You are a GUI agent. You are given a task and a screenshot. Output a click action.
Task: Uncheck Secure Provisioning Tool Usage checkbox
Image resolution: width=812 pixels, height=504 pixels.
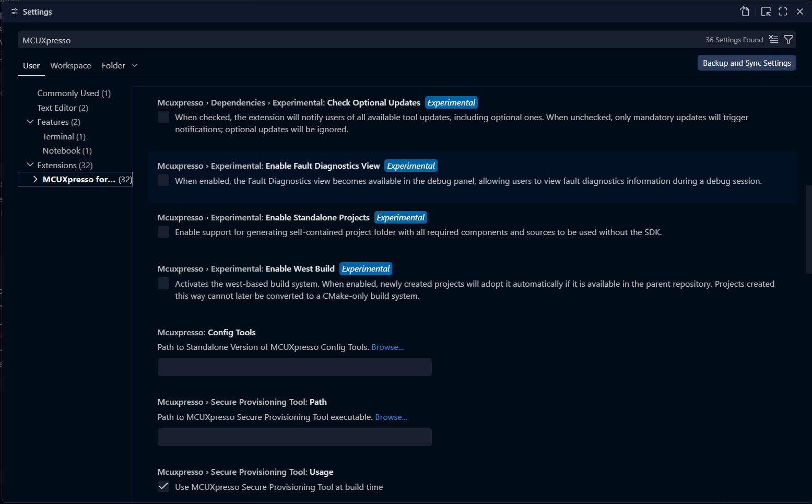(163, 487)
